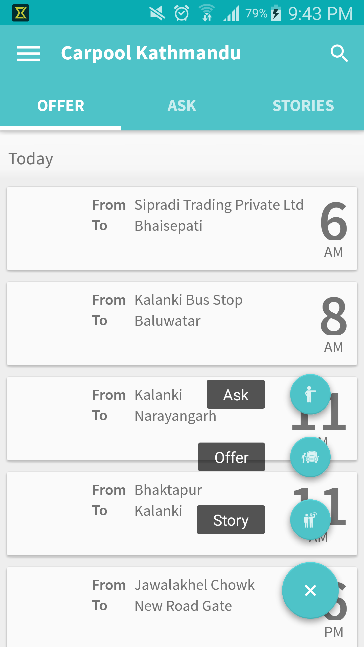The width and height of the screenshot is (364, 647).
Task: Open the Bhaktapur to Kalanki ride
Action: (182, 514)
